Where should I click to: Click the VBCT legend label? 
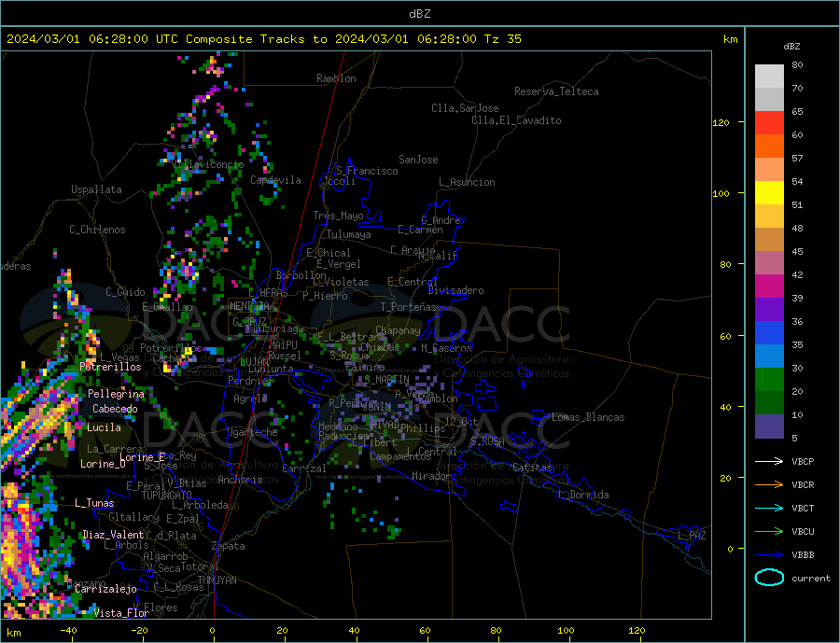coord(803,508)
